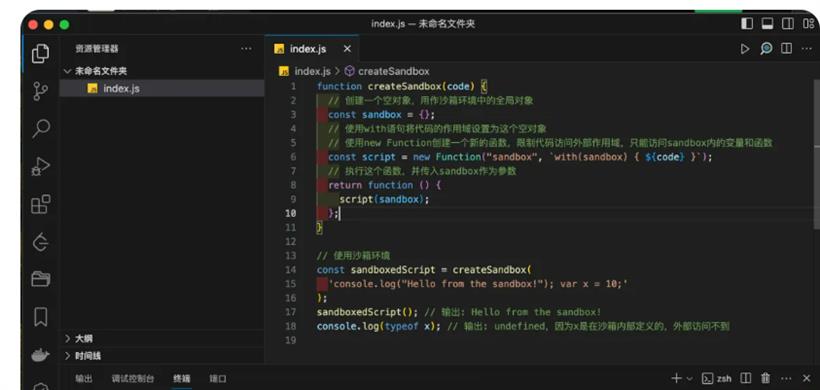Click createSandbox in the breadcrumb
The width and height of the screenshot is (820, 390).
click(393, 71)
